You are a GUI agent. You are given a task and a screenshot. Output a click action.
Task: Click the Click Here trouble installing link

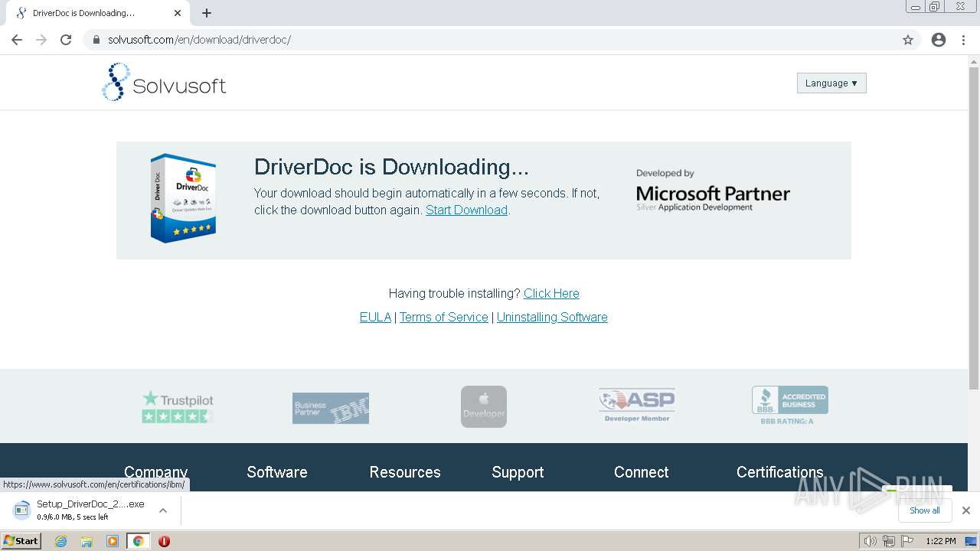[551, 293]
